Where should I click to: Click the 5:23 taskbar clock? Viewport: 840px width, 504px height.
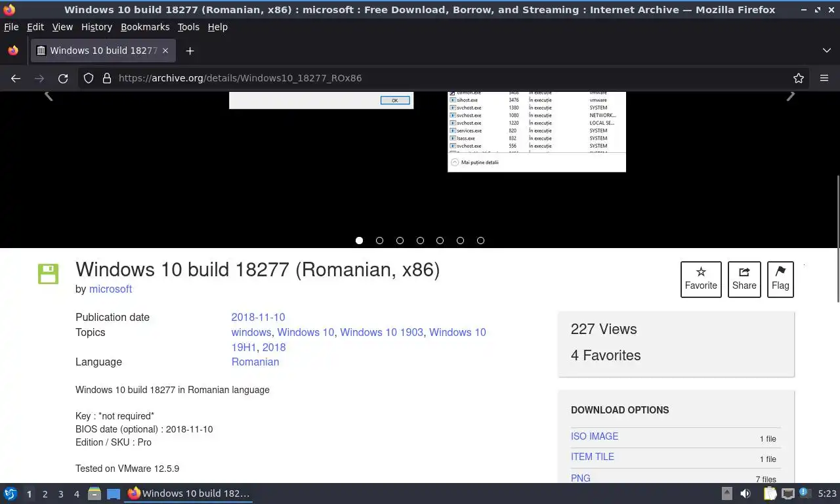coord(827,493)
